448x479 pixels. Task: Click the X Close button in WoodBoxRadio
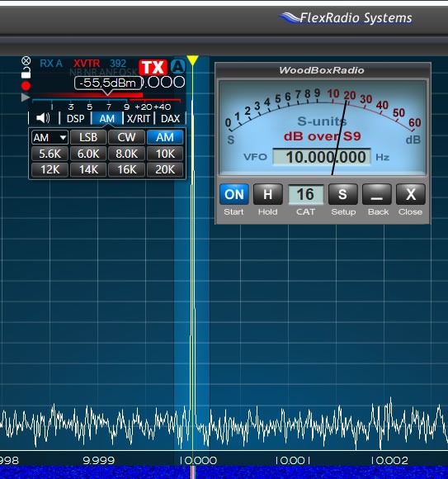point(411,194)
